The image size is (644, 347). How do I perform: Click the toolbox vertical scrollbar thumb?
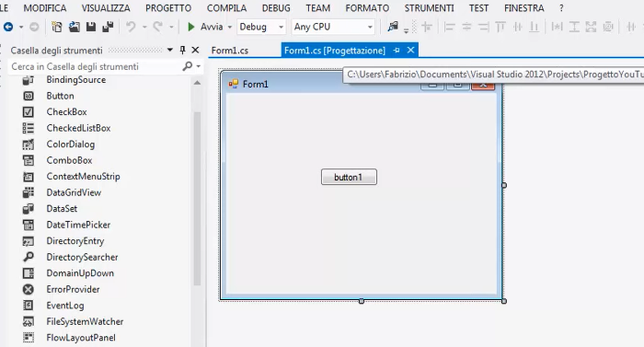coord(197,198)
